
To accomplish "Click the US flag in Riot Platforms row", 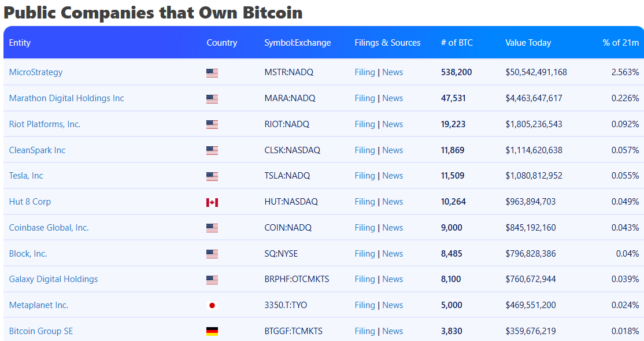I will 212,125.
